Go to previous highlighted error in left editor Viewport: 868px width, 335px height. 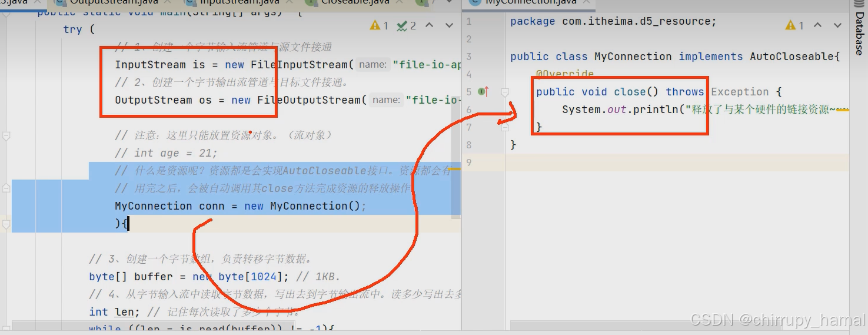click(x=430, y=25)
